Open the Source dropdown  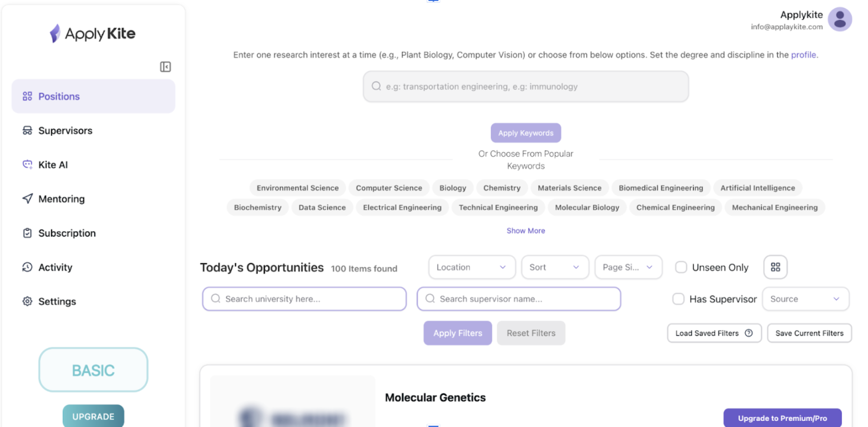[x=805, y=299]
